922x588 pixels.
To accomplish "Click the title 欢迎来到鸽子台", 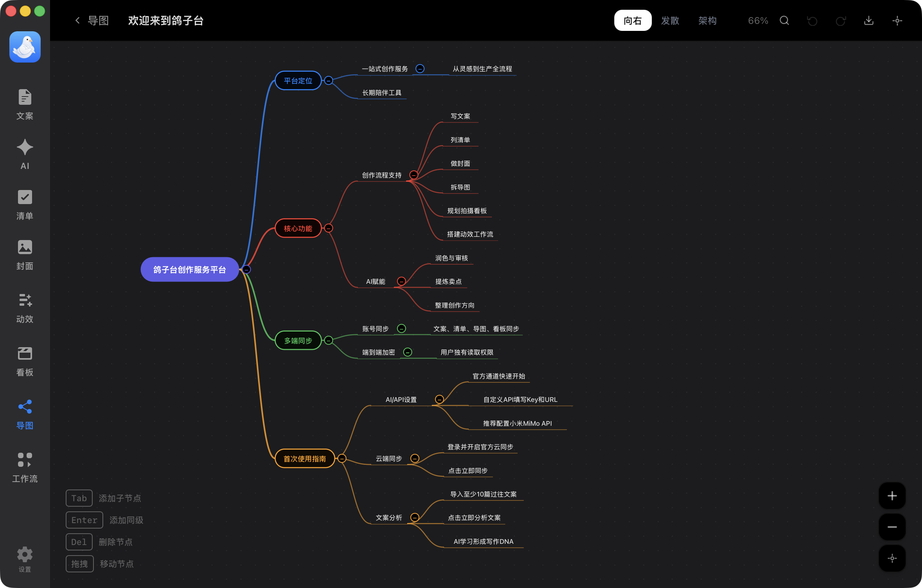I will click(x=165, y=20).
